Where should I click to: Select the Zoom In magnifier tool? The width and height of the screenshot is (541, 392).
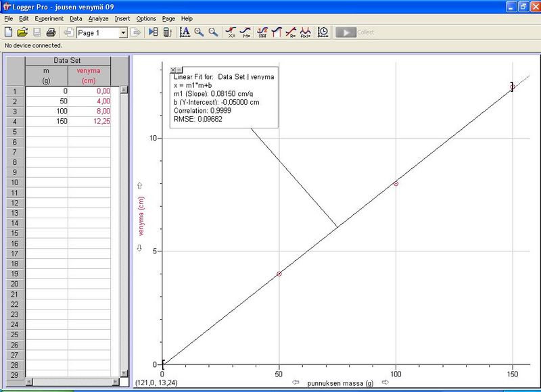click(199, 32)
